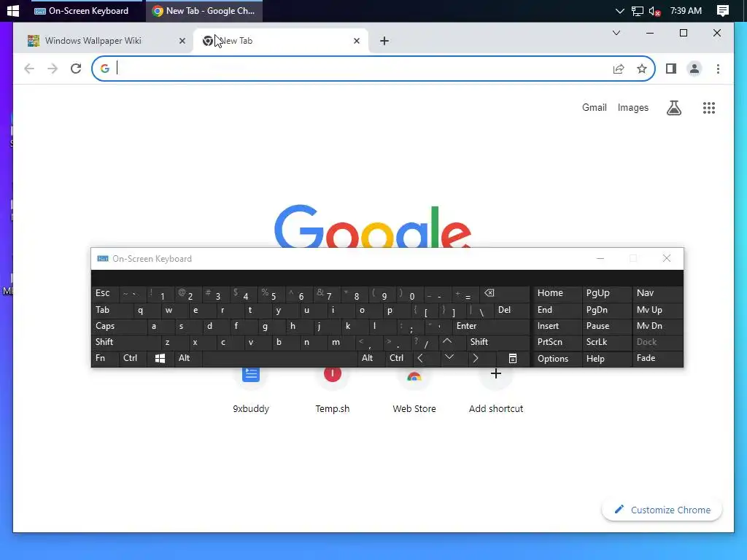Image resolution: width=747 pixels, height=560 pixels.
Task: Toggle the Nav key on the On-Screen Keyboard
Action: [x=657, y=293]
